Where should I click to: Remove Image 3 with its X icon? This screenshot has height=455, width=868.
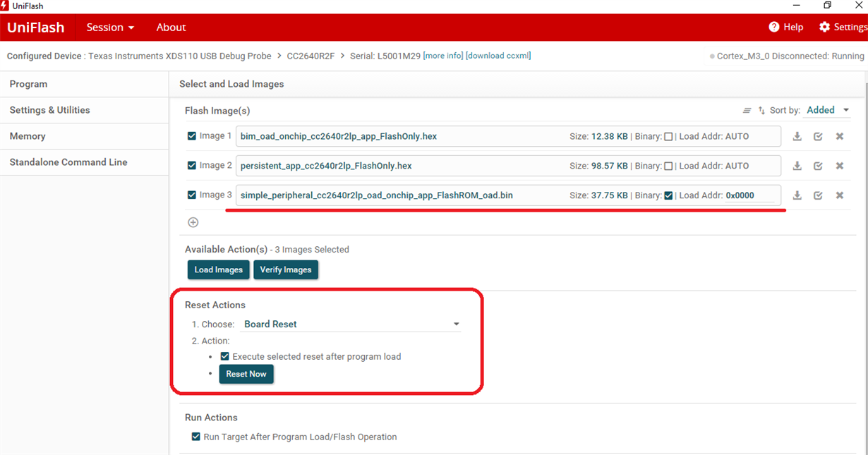[x=840, y=195]
